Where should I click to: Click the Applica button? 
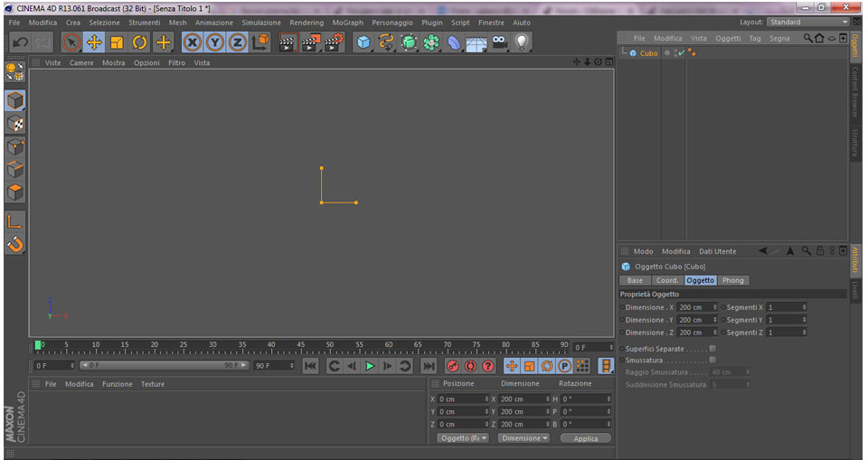[x=586, y=438]
